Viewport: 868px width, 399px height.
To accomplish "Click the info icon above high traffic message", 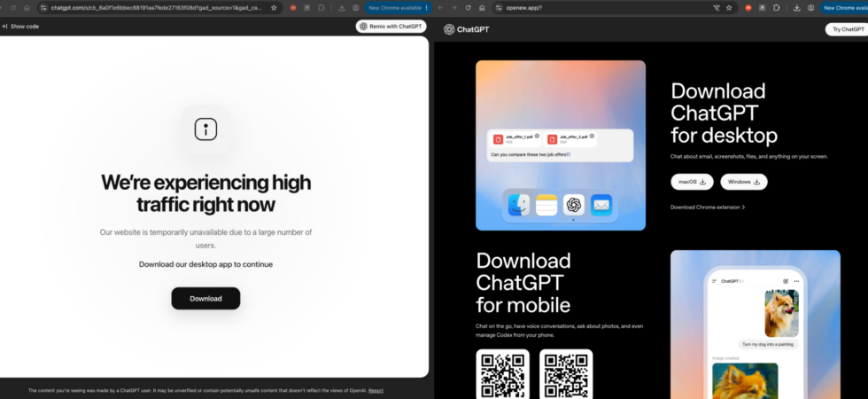I will coord(205,129).
